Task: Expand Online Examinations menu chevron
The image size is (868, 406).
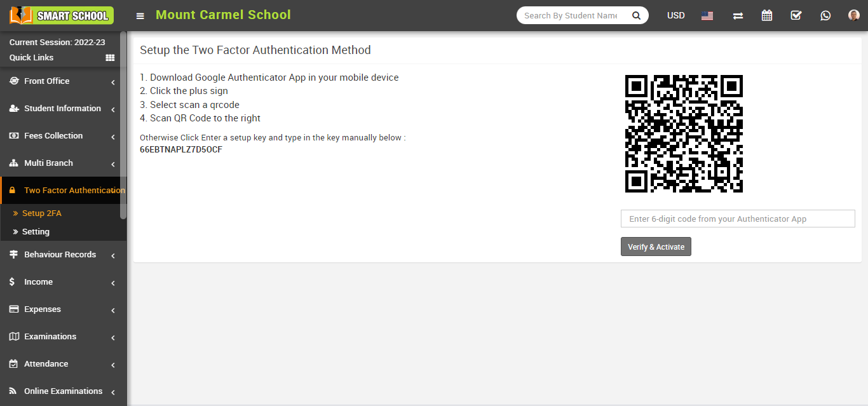Action: [x=112, y=392]
